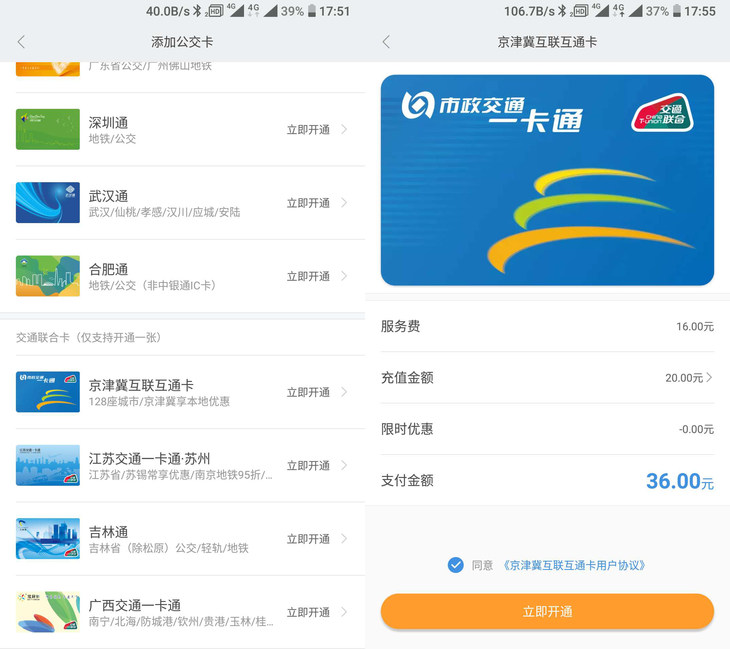Viewport: 730px width, 649px height.
Task: Click 立即开通 for 吉林通
Action: pos(308,539)
